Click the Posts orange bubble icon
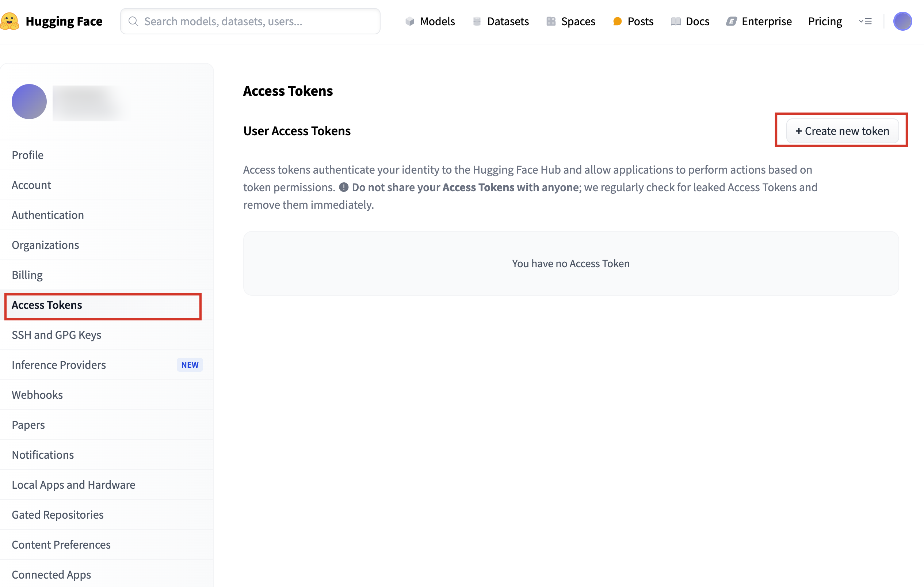Image resolution: width=924 pixels, height=587 pixels. [x=617, y=21]
